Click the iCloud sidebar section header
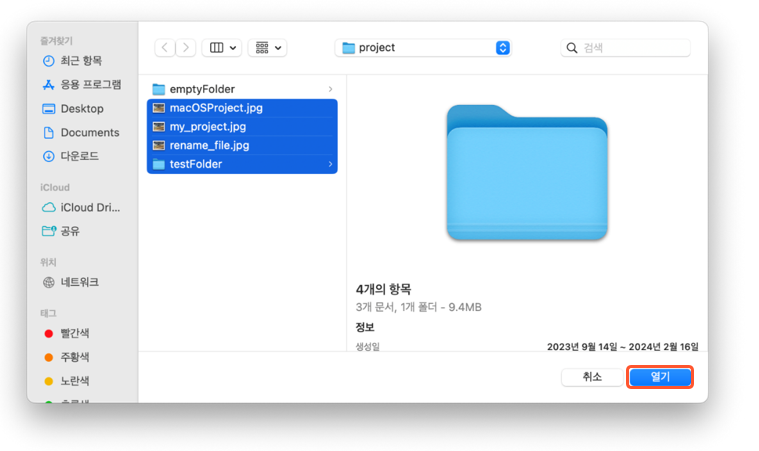Image resolution: width=759 pixels, height=451 pixels. 55,187
